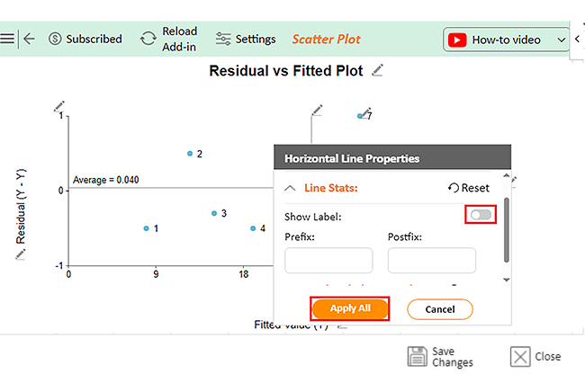The image size is (585, 392).
Task: Click the Reload Add-in refresh icon
Action: click(148, 39)
